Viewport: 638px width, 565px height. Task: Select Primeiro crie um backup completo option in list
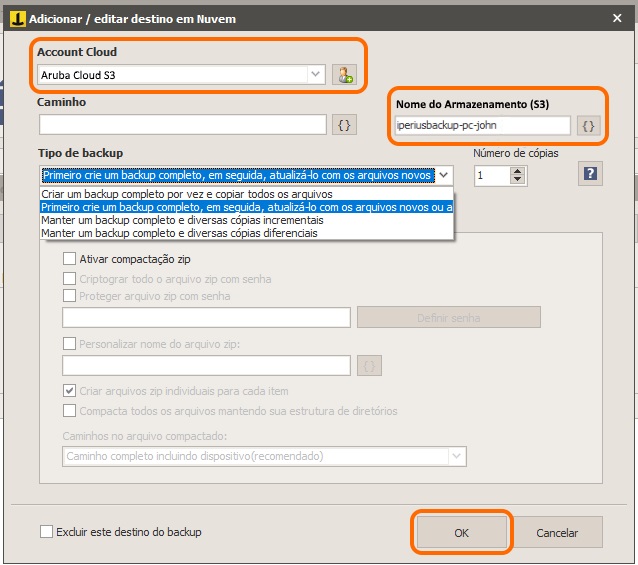click(247, 207)
